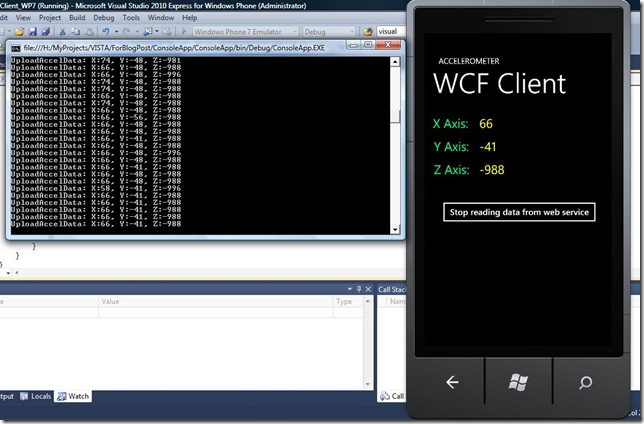The height and width of the screenshot is (424, 644).
Task: Click 'Stop reading data from web service' button
Action: pos(519,212)
